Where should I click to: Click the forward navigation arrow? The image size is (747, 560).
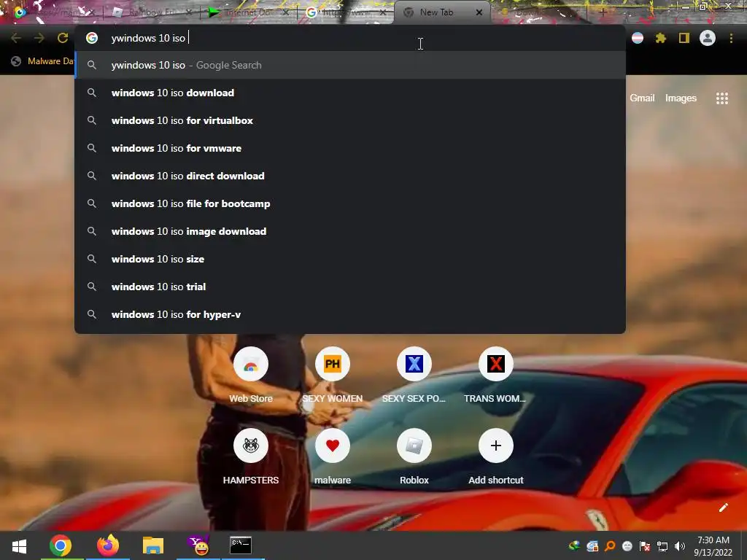(39, 38)
